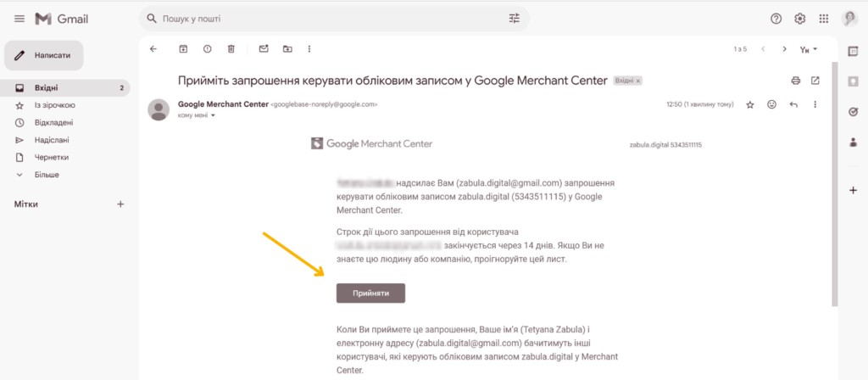868x380 pixels.
Task: Star this message
Action: [750, 104]
